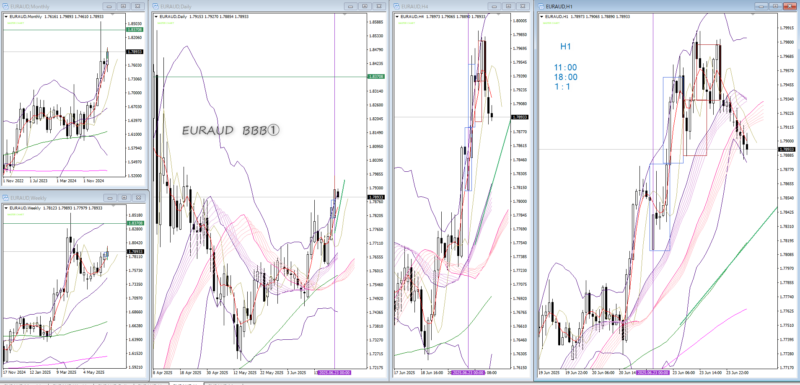Select the '18:00' text label in H1 chart

tap(566, 78)
